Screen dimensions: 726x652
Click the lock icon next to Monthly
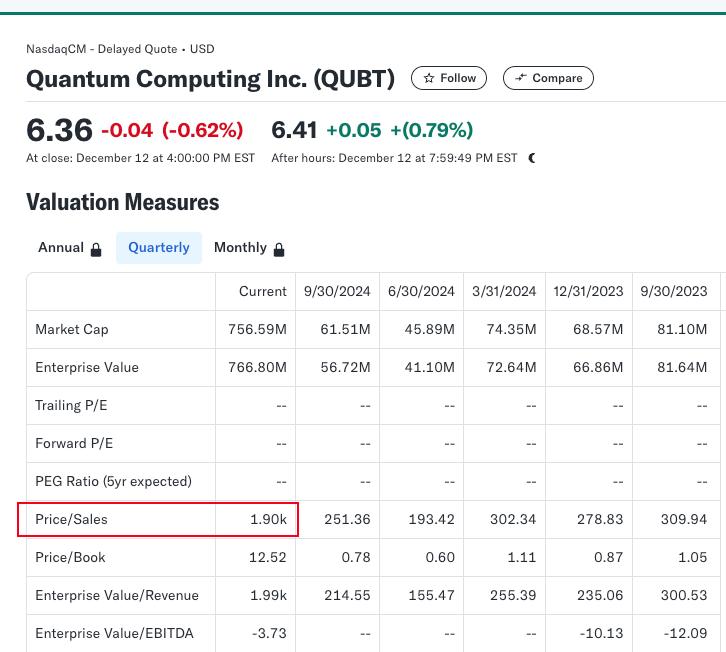click(x=279, y=249)
